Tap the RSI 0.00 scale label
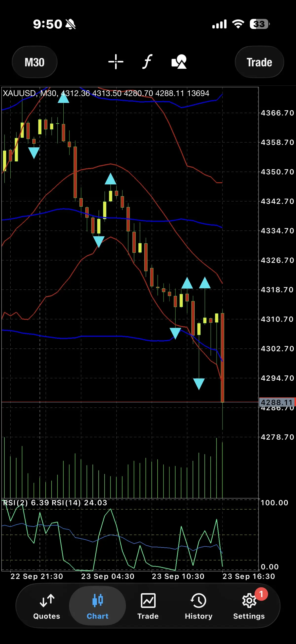This screenshot has height=644, width=296. (270, 567)
